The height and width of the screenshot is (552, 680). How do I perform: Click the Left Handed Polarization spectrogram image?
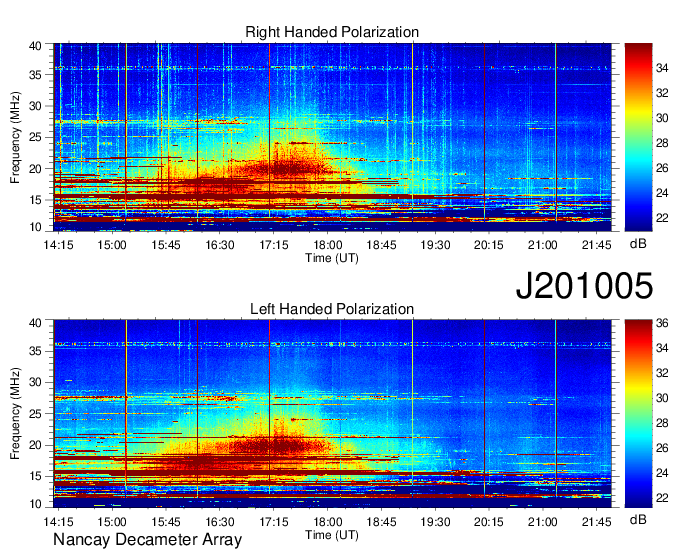332,414
